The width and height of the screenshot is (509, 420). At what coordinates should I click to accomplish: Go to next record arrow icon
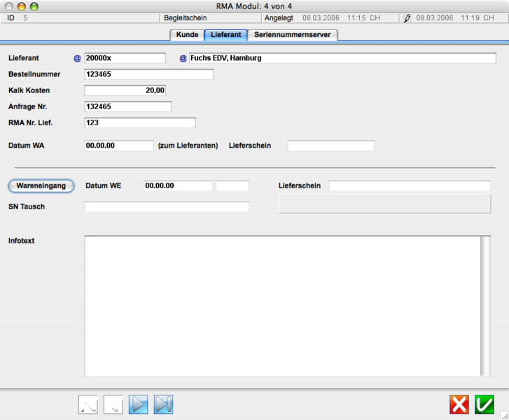[139, 405]
